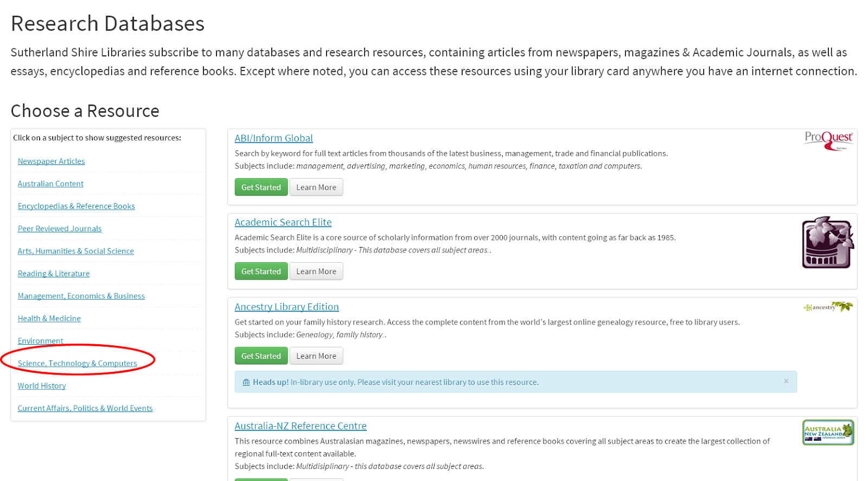The height and width of the screenshot is (481, 868).
Task: Click 'Click on a subject to show suggested resources:' text
Action: click(x=97, y=138)
